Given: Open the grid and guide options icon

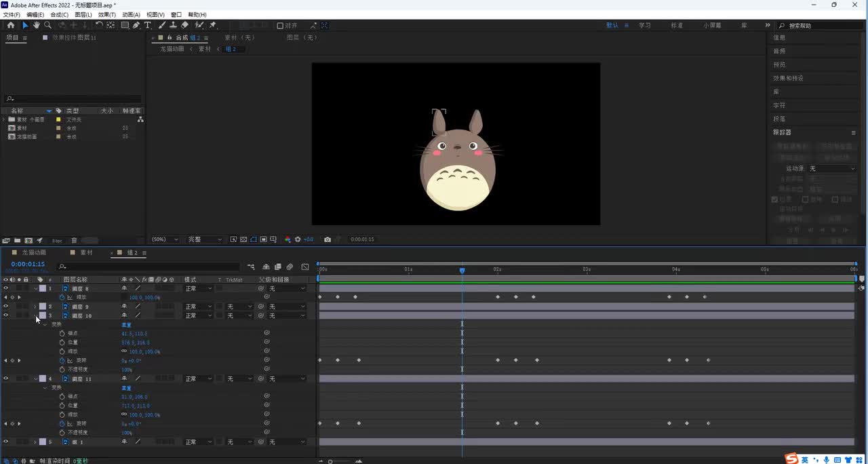Looking at the screenshot, I should click(x=273, y=239).
